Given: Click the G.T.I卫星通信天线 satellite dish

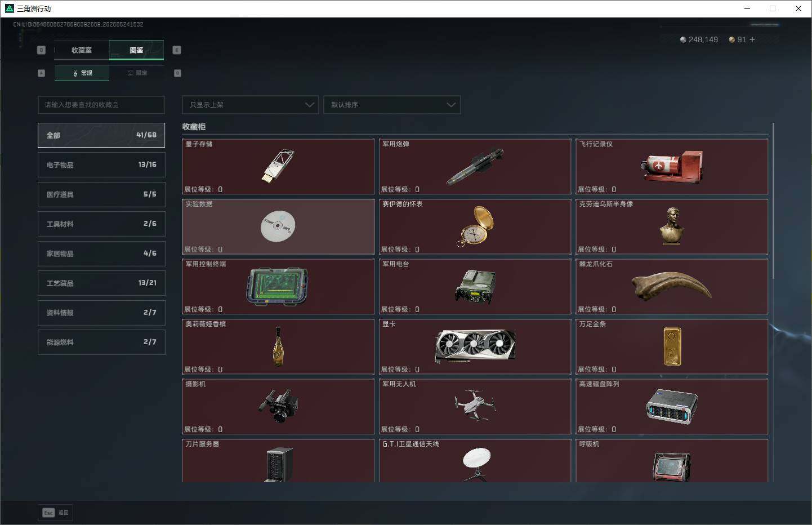Looking at the screenshot, I should tap(475, 461).
